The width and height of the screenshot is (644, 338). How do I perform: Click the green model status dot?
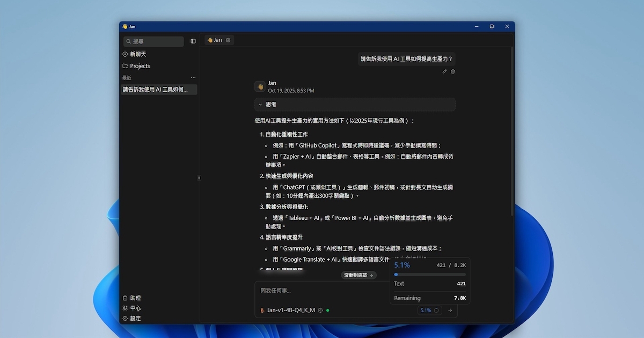(327, 310)
